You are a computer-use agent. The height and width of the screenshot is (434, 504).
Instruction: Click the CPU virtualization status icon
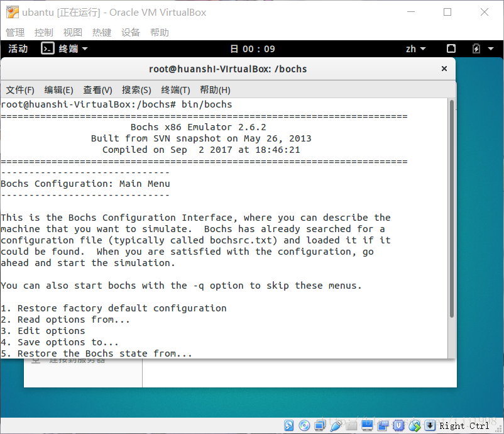click(398, 425)
